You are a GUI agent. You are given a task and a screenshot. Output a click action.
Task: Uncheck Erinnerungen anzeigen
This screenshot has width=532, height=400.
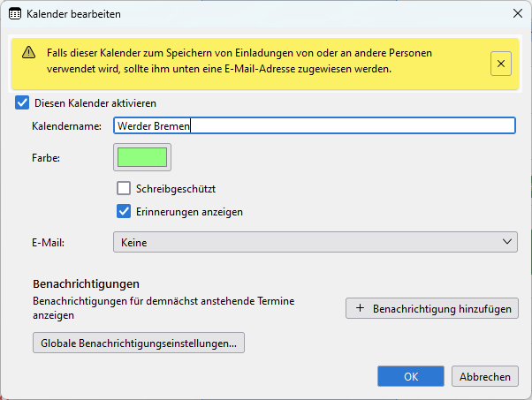tap(124, 211)
